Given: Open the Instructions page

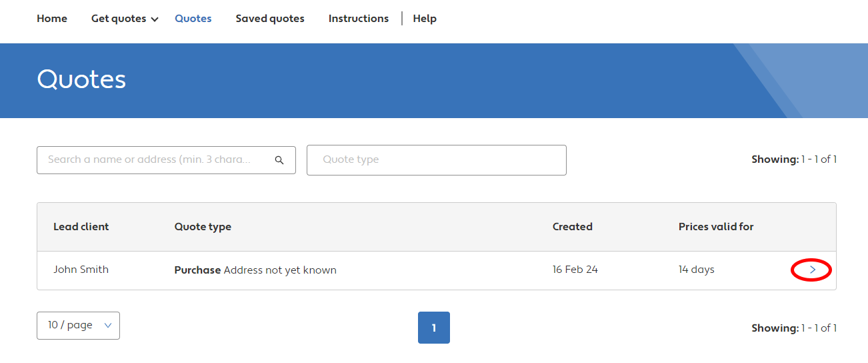Looking at the screenshot, I should (x=359, y=19).
